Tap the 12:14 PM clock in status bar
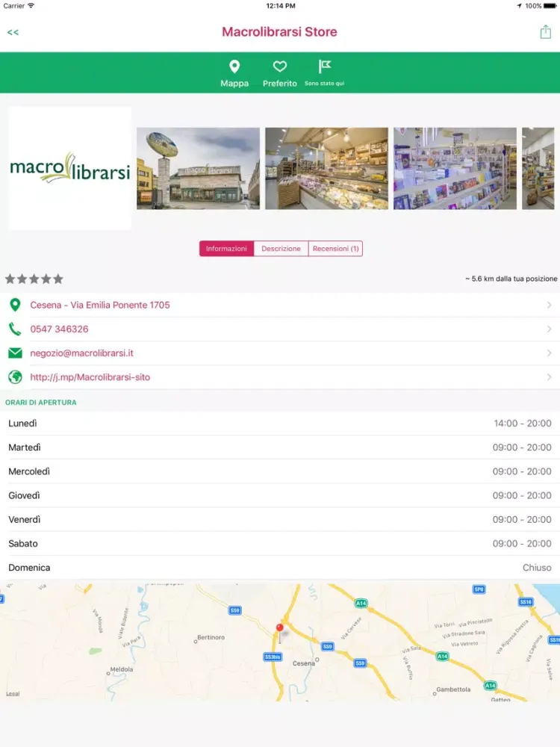560x747 pixels. [281, 6]
